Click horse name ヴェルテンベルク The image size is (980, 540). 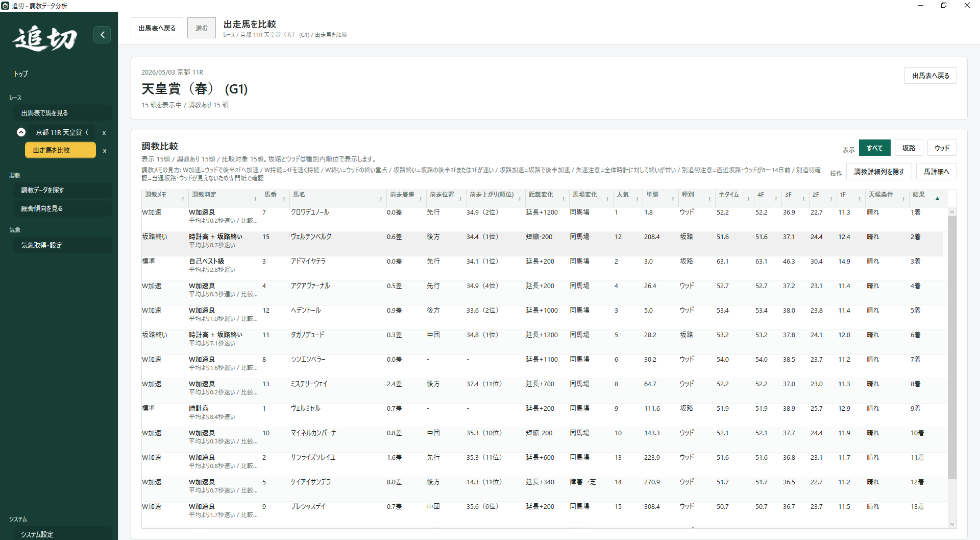pyautogui.click(x=311, y=237)
